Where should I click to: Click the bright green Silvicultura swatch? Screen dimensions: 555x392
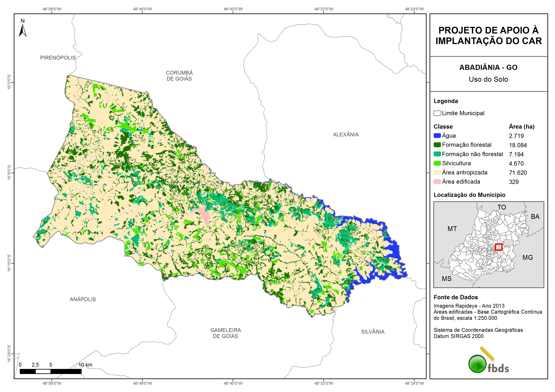point(437,163)
